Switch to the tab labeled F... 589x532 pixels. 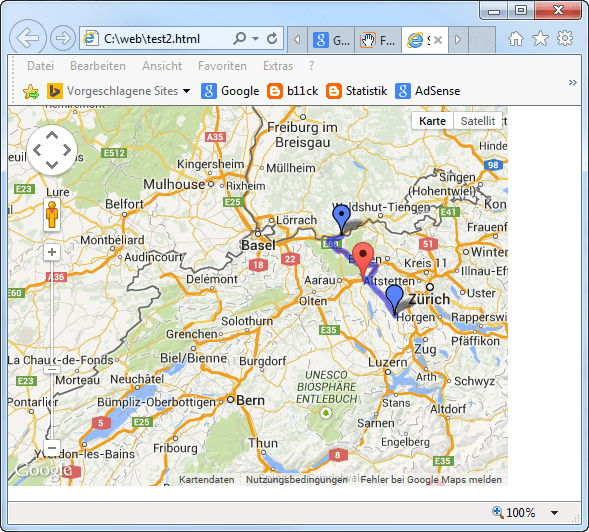(x=378, y=40)
